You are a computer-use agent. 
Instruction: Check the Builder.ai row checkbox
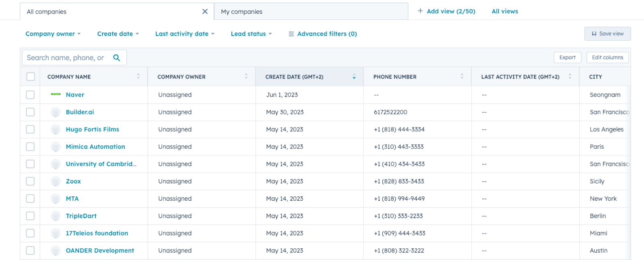click(30, 112)
